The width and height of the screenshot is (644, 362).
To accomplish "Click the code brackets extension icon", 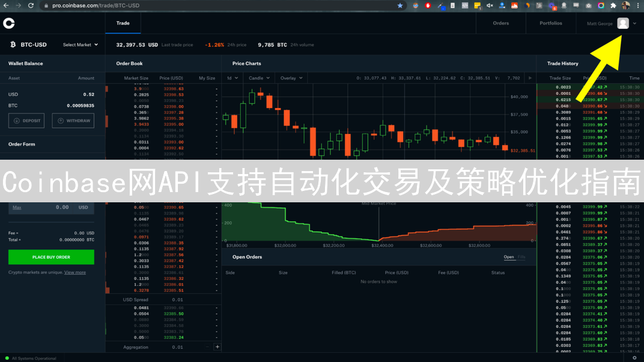I will (x=465, y=5).
